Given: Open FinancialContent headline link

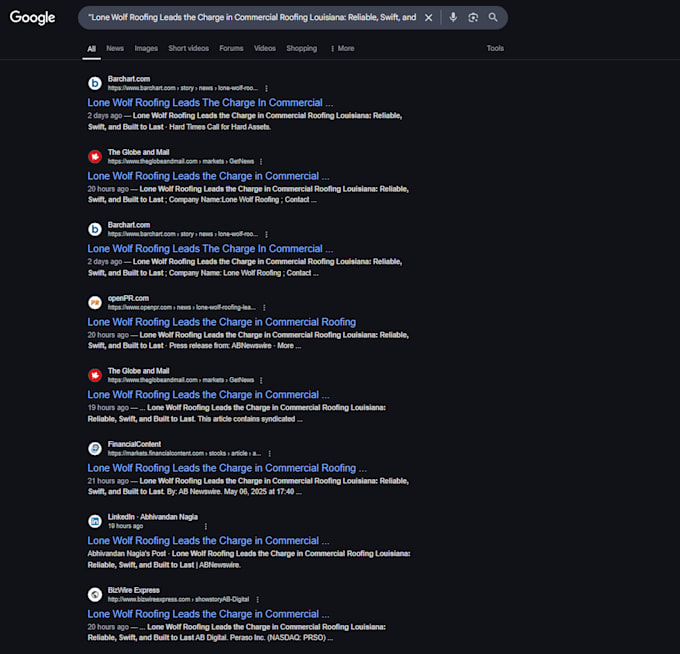Looking at the screenshot, I should click(227, 468).
